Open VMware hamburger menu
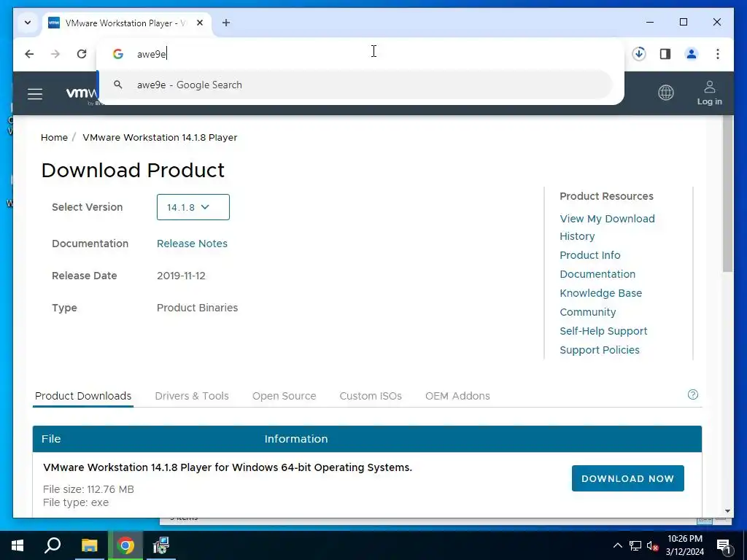Screen dimensions: 747x560 [35, 94]
